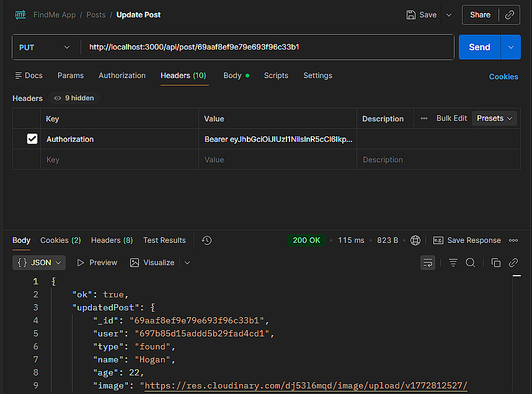The image size is (532, 394).
Task: Click Save Response button
Action: click(468, 240)
